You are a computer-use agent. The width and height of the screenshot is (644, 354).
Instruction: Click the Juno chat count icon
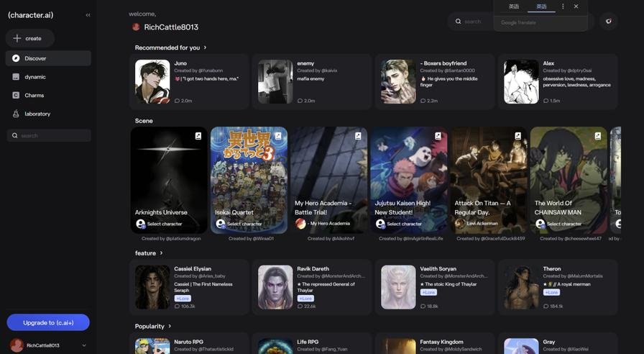pyautogui.click(x=177, y=101)
